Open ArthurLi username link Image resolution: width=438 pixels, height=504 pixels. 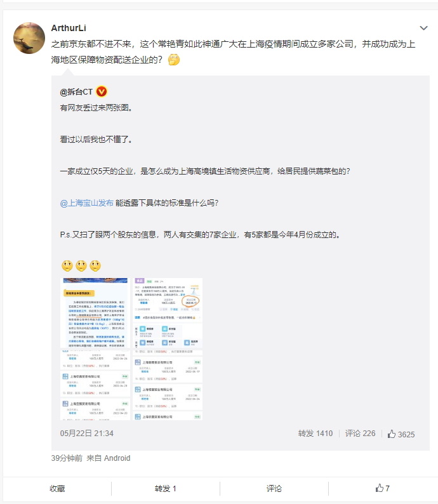pyautogui.click(x=69, y=29)
